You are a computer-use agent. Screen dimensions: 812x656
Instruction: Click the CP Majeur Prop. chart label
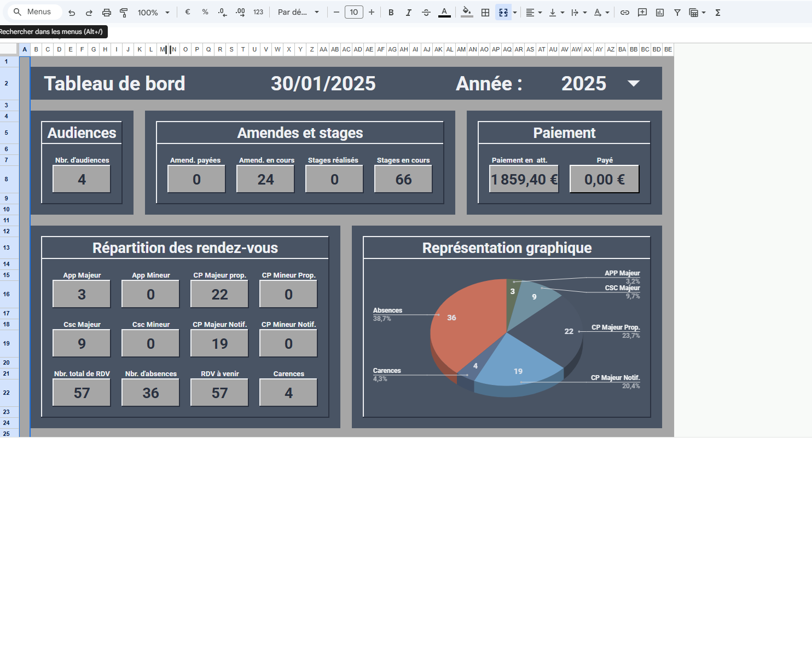point(616,327)
